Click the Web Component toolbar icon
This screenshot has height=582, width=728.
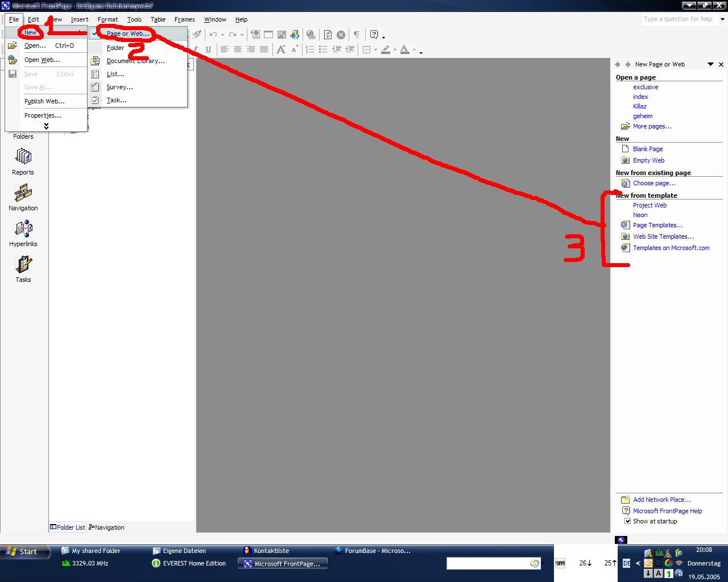[255, 35]
